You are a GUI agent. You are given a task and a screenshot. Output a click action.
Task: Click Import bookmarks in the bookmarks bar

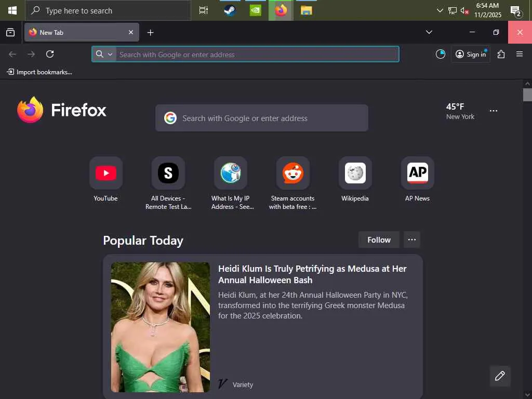(x=39, y=72)
